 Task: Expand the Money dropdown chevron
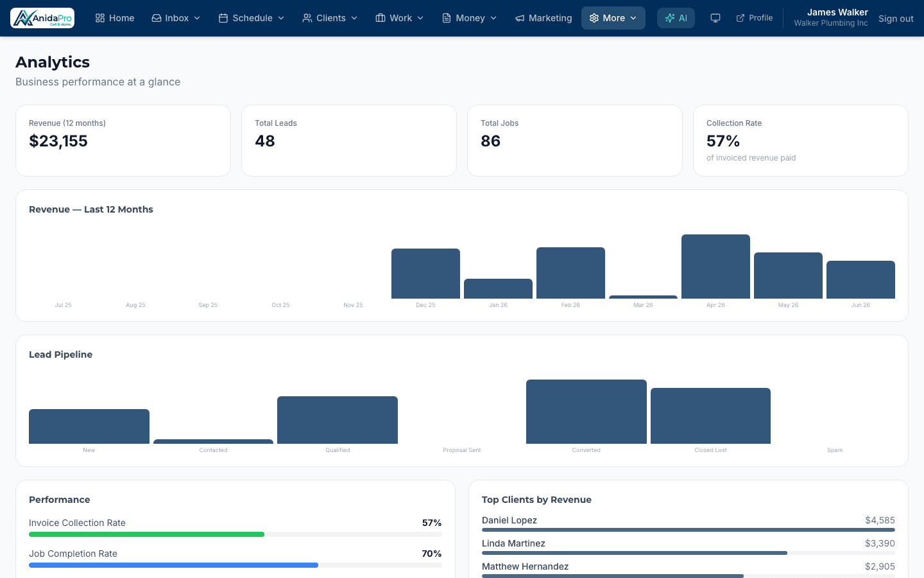click(x=493, y=18)
